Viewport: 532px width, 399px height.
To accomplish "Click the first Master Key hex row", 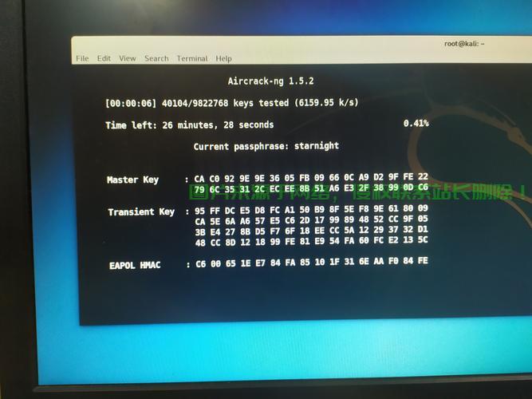I will (311, 177).
